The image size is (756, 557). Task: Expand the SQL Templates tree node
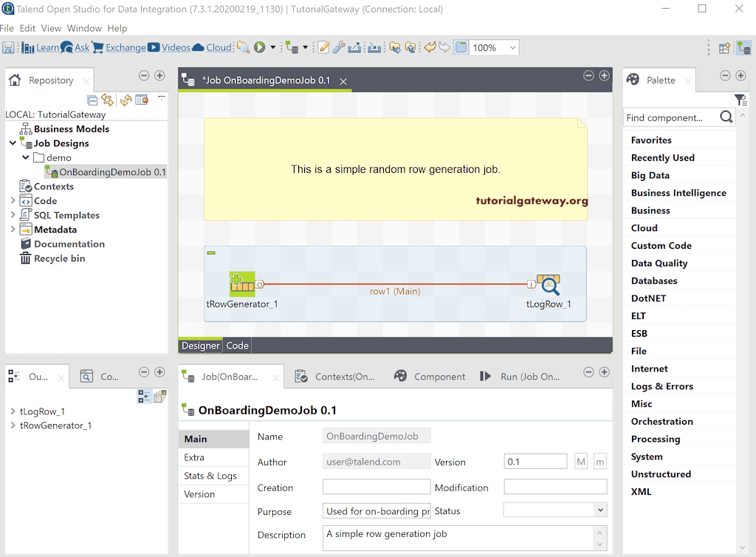13,215
